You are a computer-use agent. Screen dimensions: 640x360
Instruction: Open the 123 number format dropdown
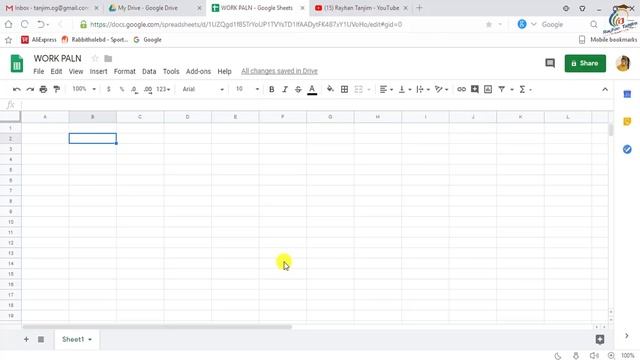(x=163, y=89)
